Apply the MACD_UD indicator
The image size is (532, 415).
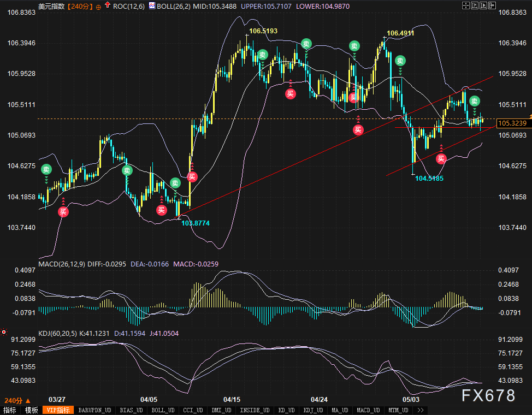pyautogui.click(x=369, y=410)
